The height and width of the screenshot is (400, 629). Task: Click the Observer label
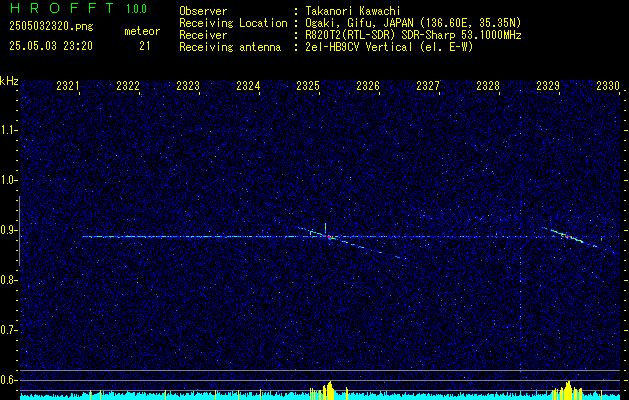[203, 11]
